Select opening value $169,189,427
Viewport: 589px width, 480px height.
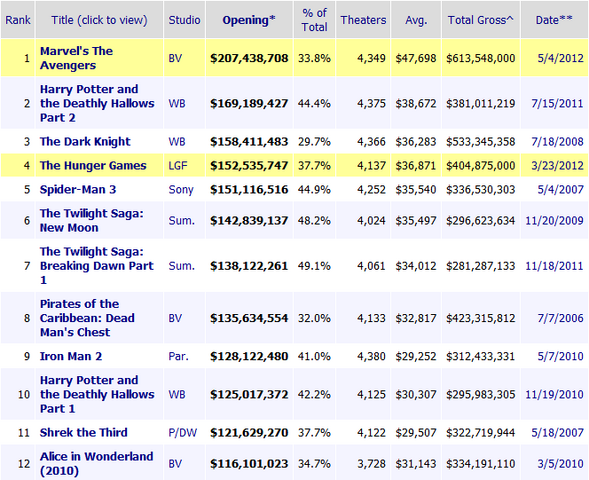pyautogui.click(x=249, y=104)
